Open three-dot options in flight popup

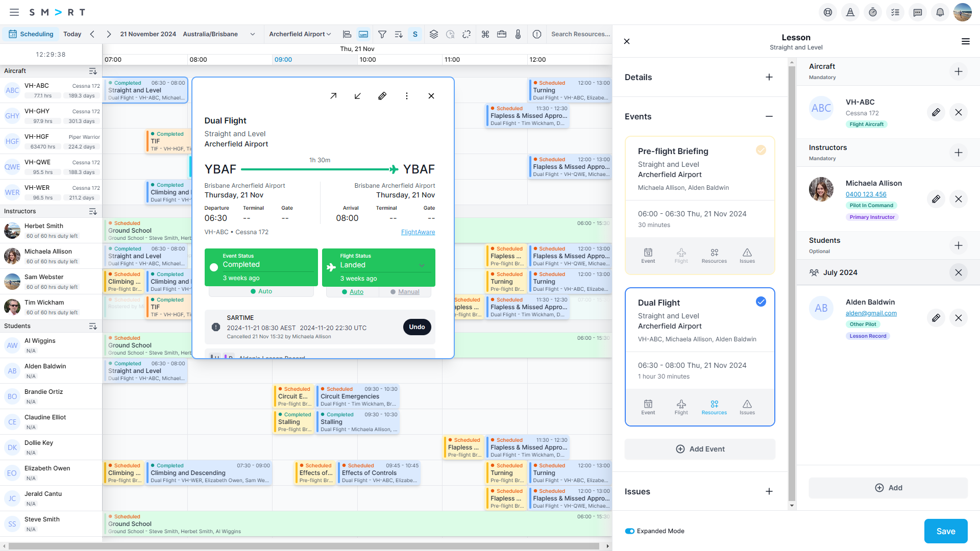point(406,96)
